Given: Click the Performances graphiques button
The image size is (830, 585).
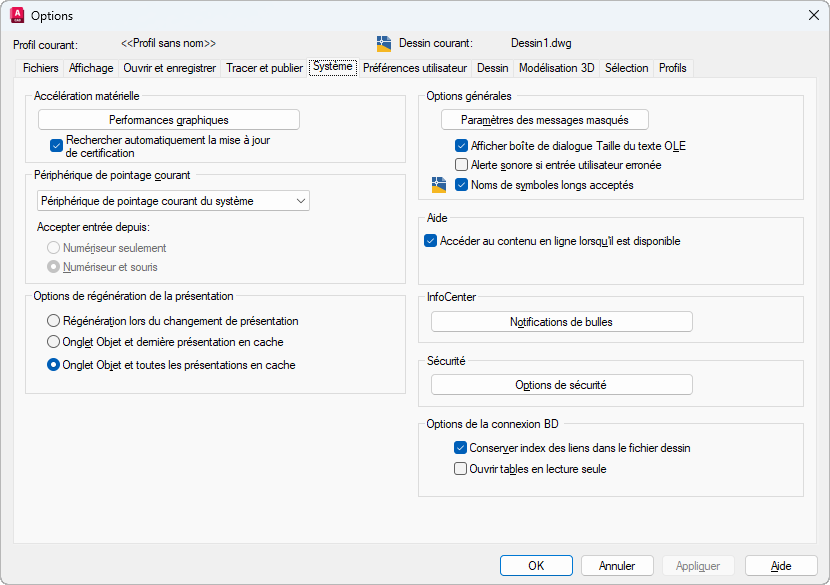Looking at the screenshot, I should (x=169, y=120).
